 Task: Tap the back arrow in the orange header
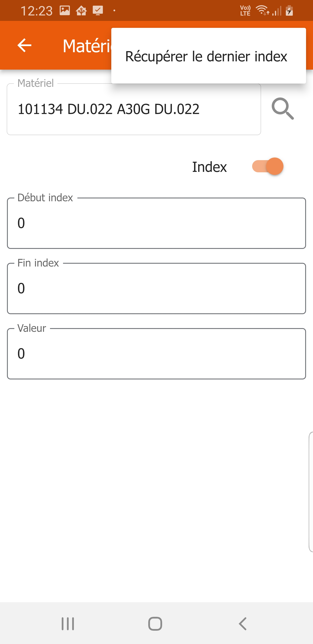coord(25,45)
